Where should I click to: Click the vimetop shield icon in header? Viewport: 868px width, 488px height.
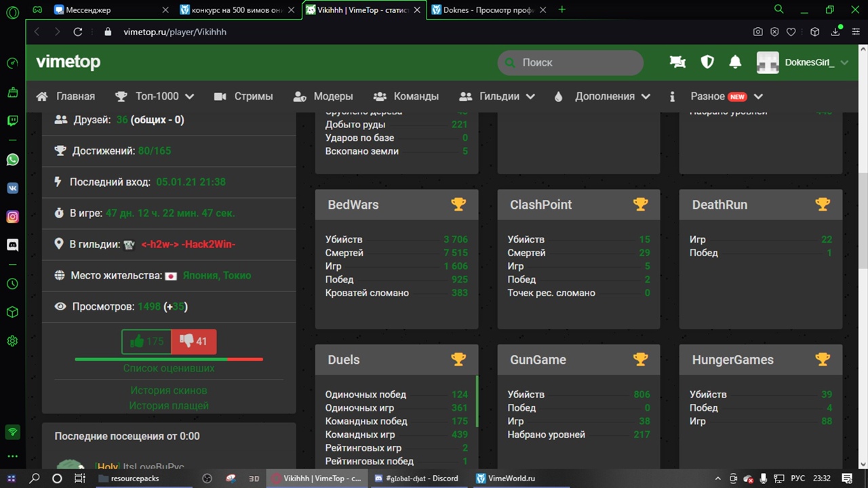[707, 62]
